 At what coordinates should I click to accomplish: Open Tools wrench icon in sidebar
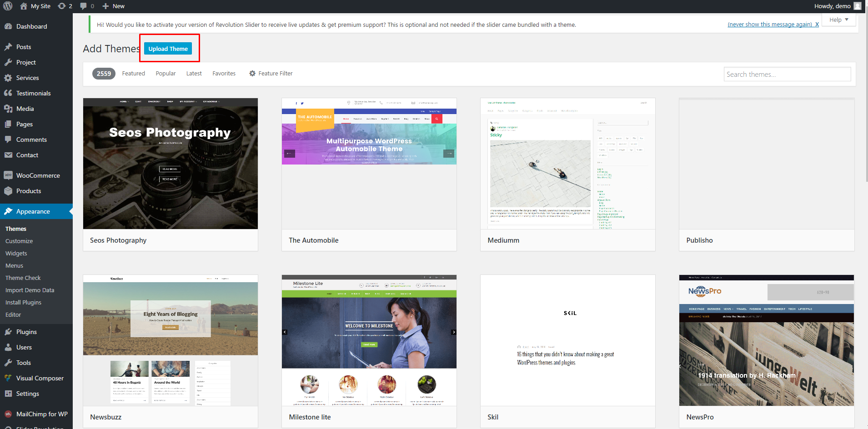coord(8,363)
